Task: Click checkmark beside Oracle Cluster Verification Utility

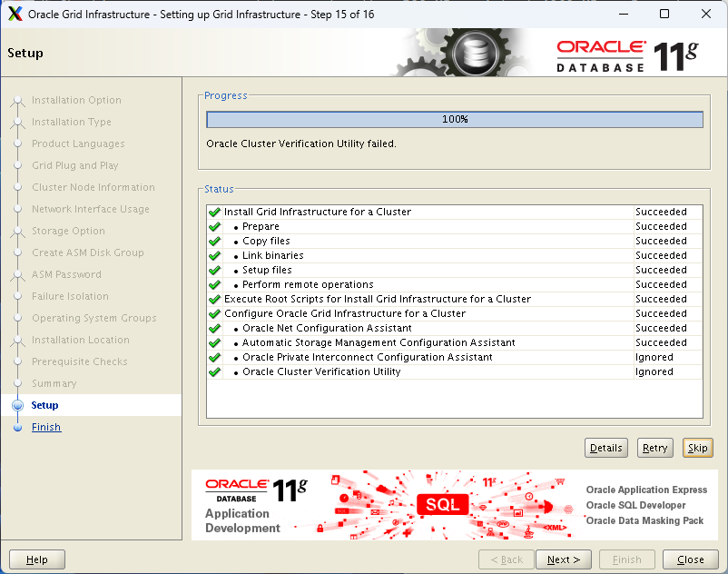Action: pyautogui.click(x=214, y=372)
